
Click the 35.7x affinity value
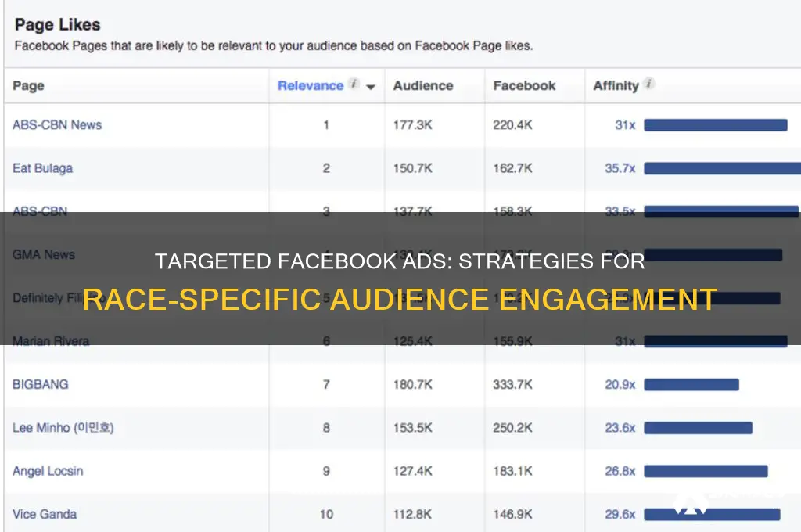click(620, 168)
